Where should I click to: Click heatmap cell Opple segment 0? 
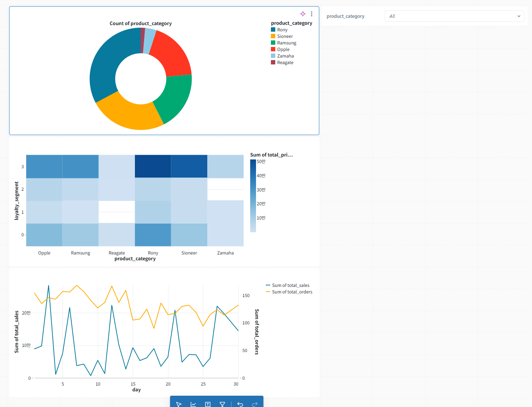coord(44,235)
